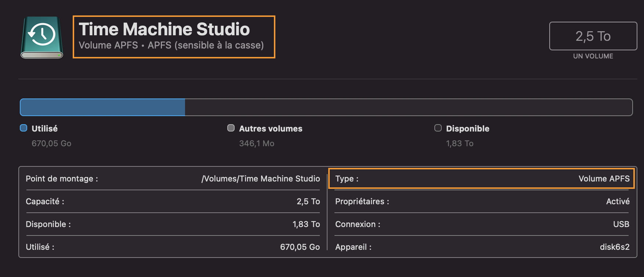The height and width of the screenshot is (277, 644).
Task: Click the blue Utilisé legend swatch
Action: (23, 128)
